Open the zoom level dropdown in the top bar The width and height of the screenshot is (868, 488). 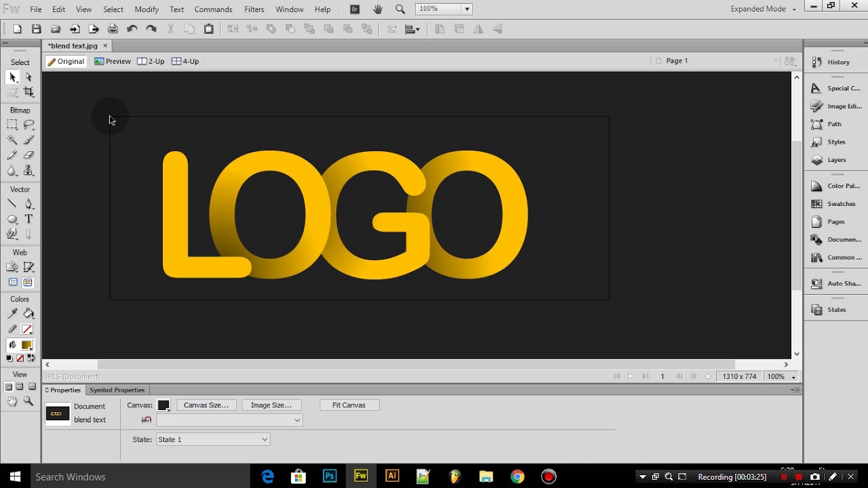tap(467, 9)
